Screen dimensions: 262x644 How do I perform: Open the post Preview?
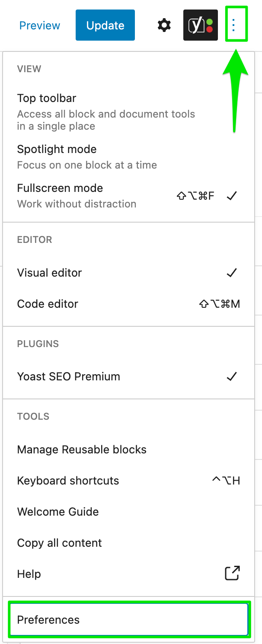click(x=39, y=26)
